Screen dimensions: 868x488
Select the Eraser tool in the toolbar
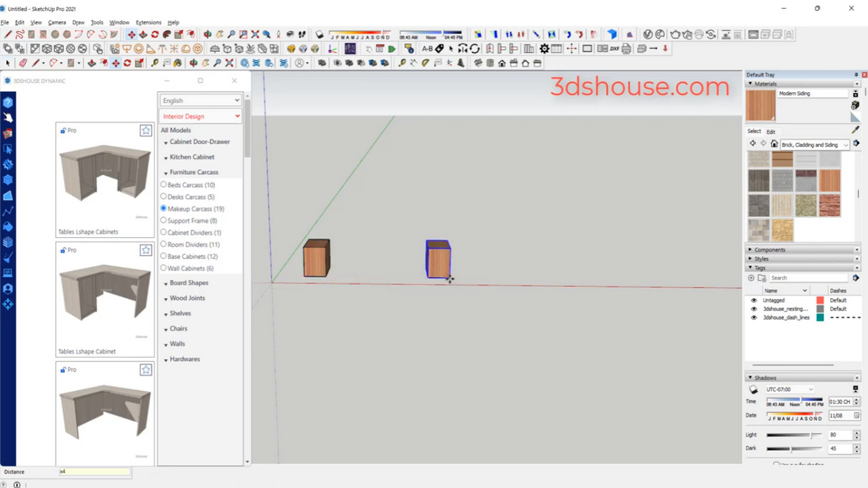(22, 63)
